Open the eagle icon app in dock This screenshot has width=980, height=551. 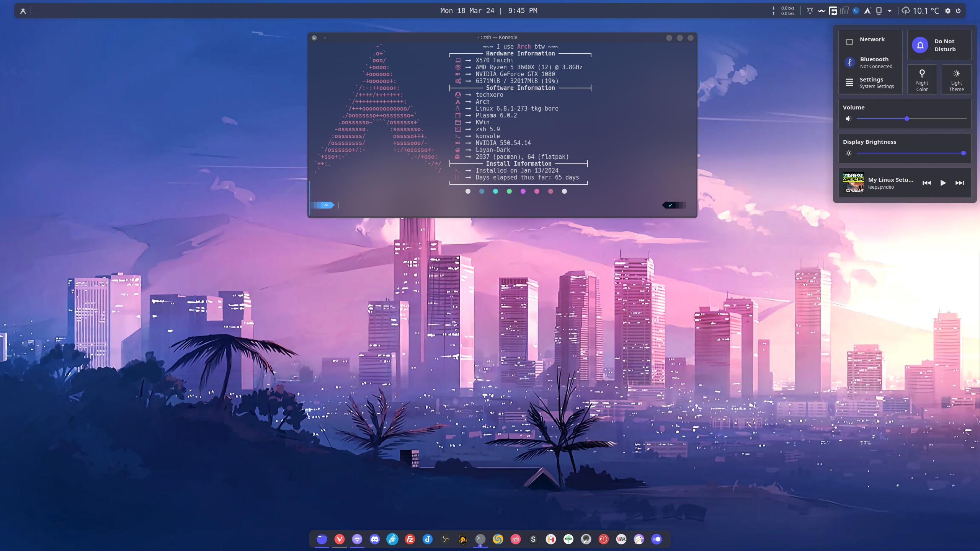[639, 539]
